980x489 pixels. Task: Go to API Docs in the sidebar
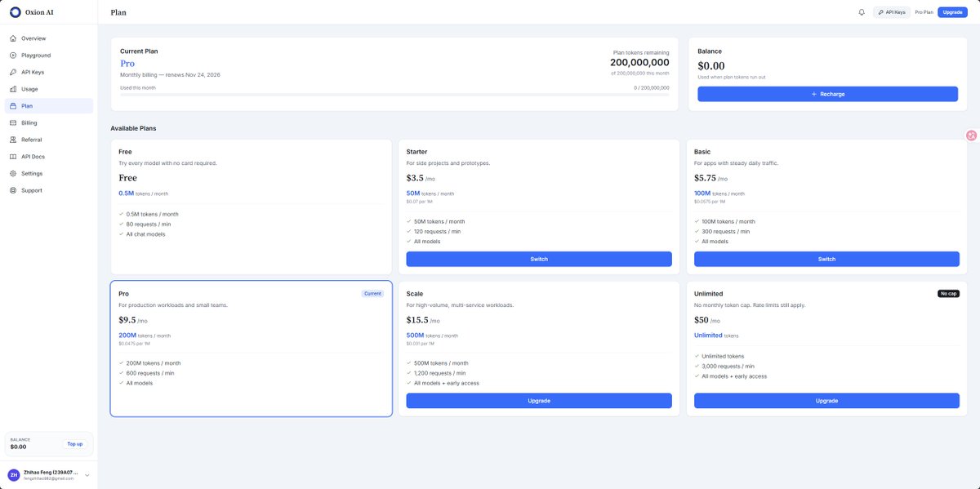[x=49, y=157]
